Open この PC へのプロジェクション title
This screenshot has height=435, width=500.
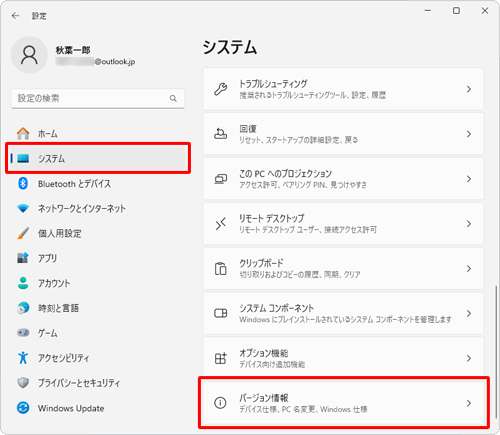coord(285,174)
